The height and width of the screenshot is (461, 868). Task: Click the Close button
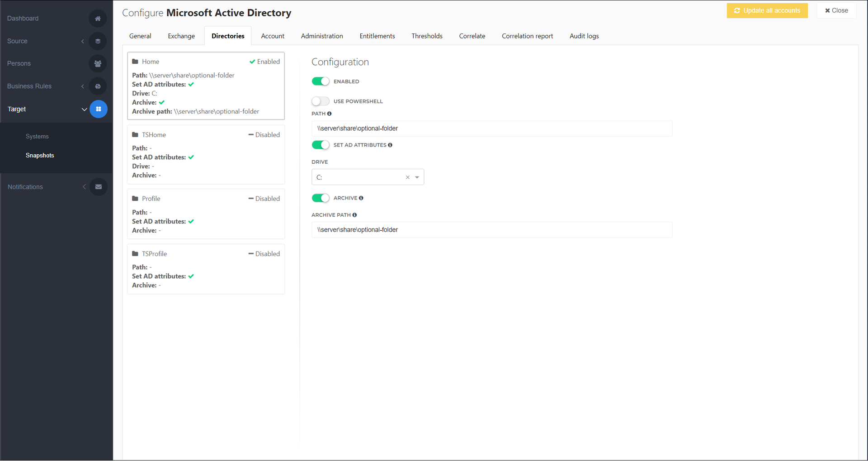(836, 10)
